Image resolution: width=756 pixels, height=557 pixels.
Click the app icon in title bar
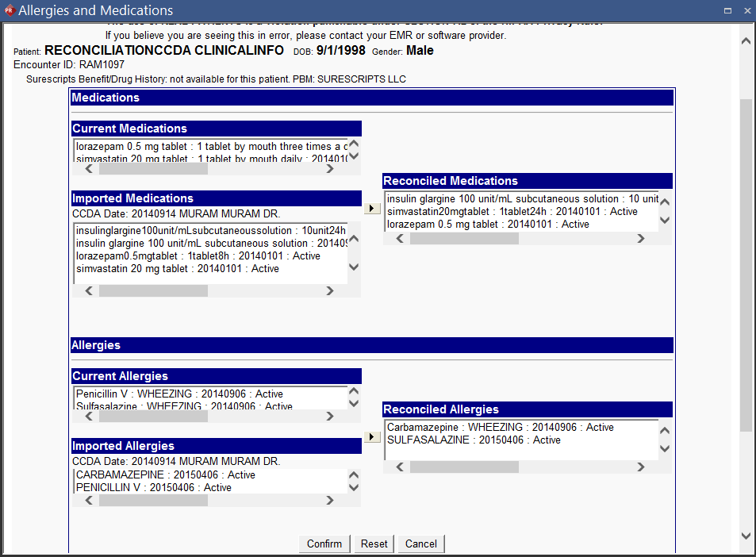(x=10, y=10)
